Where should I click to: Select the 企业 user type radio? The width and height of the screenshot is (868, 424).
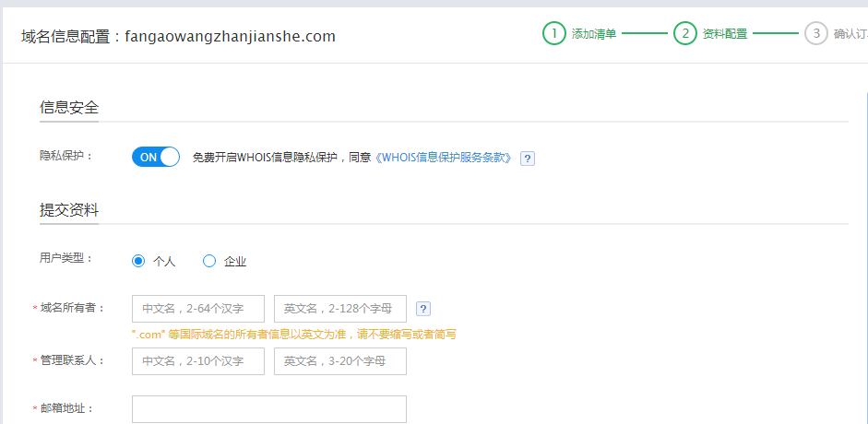(x=209, y=261)
